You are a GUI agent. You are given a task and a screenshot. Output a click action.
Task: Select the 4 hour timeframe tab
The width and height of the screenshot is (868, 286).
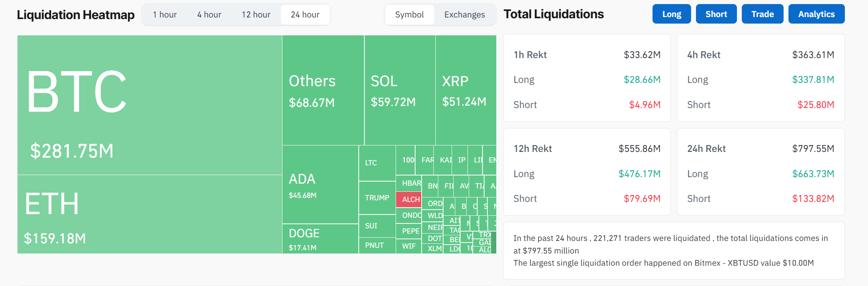pos(209,15)
